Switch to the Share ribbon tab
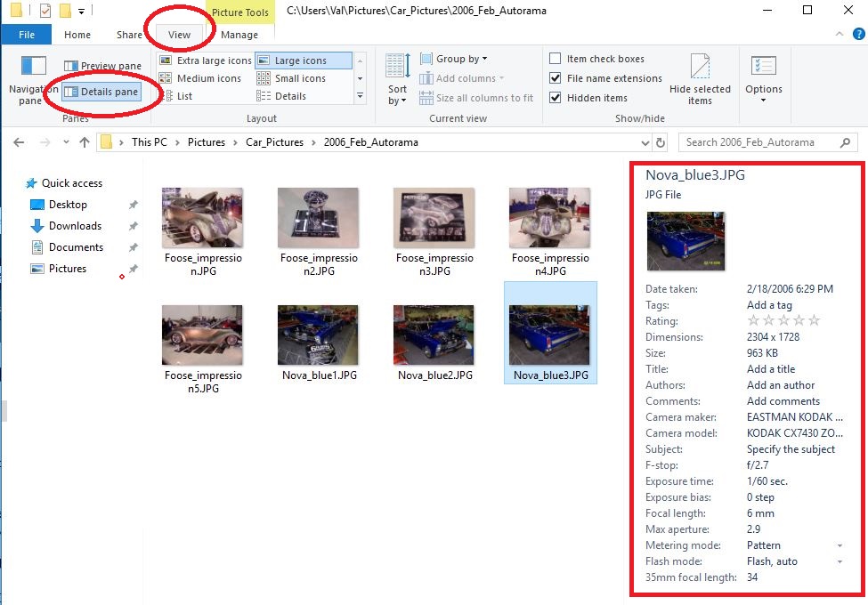The width and height of the screenshot is (868, 605). tap(129, 35)
